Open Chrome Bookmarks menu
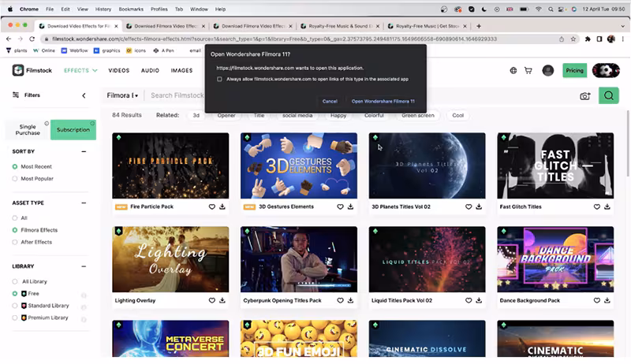The image size is (631, 364). [x=131, y=9]
